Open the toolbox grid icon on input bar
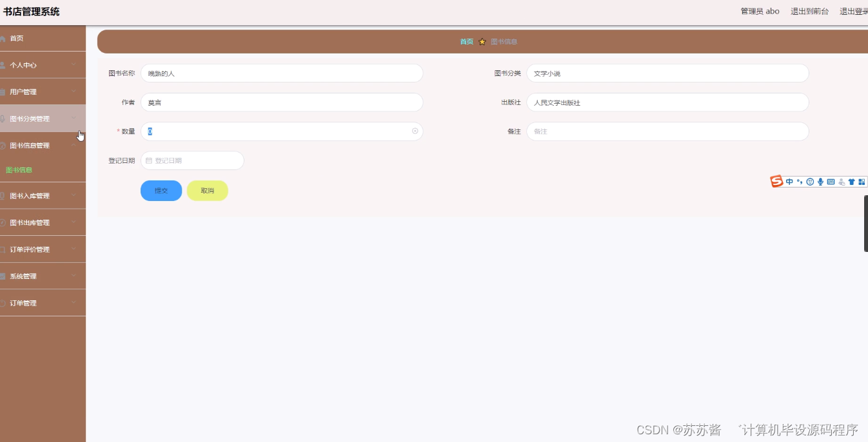This screenshot has width=868, height=442. pos(862,181)
